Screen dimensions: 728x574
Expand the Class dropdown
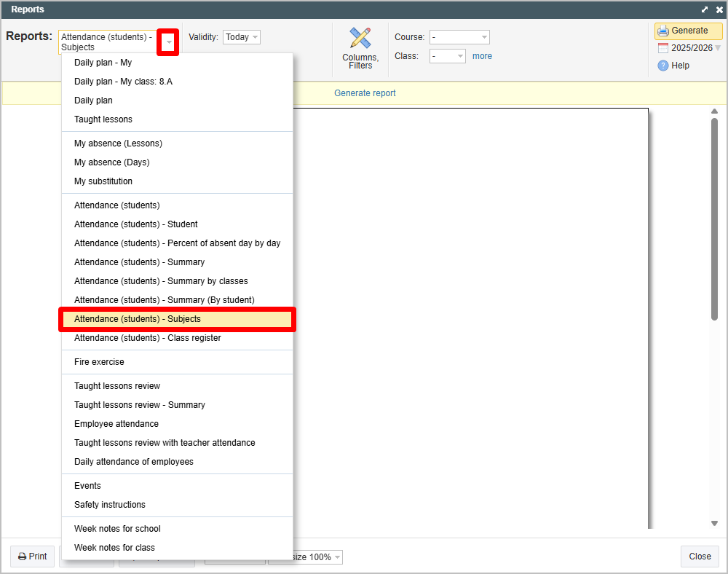point(448,56)
